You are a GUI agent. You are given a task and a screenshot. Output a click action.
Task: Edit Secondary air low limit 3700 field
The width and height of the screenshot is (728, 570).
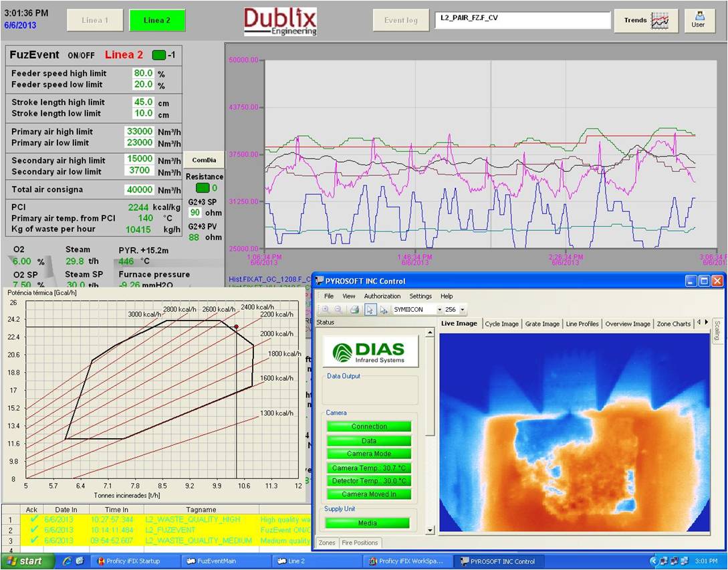point(139,170)
